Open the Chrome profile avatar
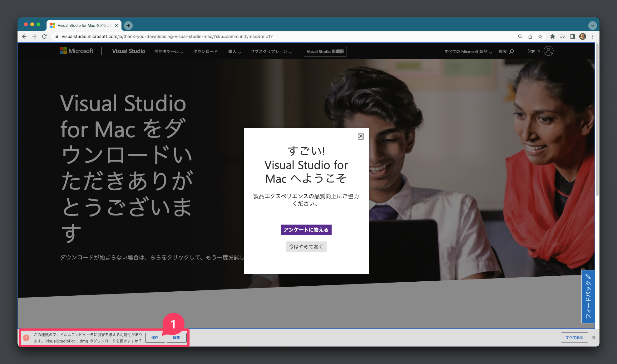 (x=583, y=36)
